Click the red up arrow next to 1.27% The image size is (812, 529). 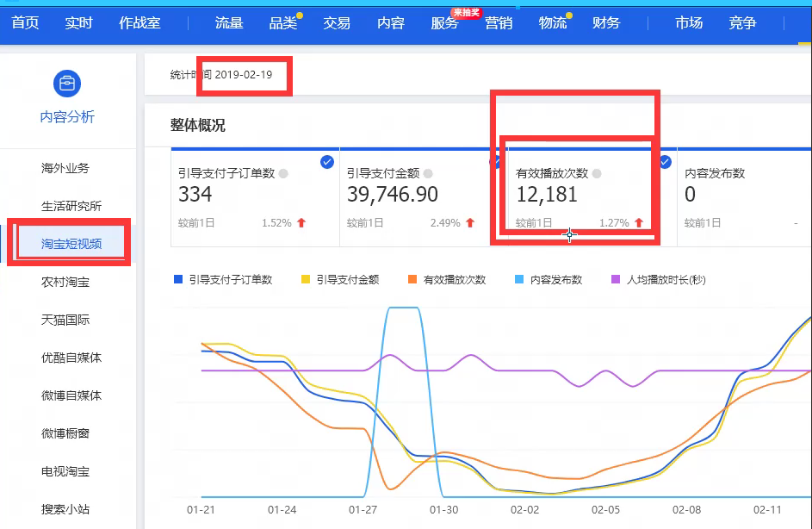tap(639, 223)
